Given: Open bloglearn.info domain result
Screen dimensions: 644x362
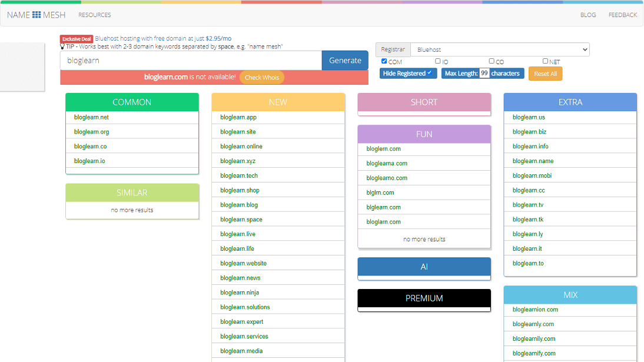Looking at the screenshot, I should click(x=530, y=147).
